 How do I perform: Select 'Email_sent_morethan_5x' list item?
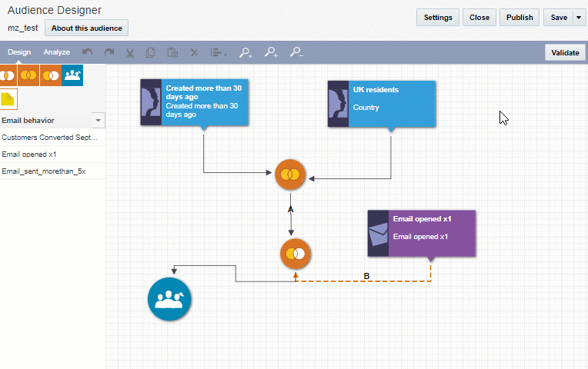pyautogui.click(x=52, y=171)
